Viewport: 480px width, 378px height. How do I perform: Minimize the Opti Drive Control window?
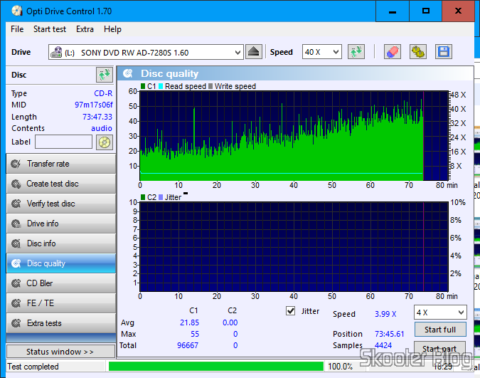pos(392,11)
